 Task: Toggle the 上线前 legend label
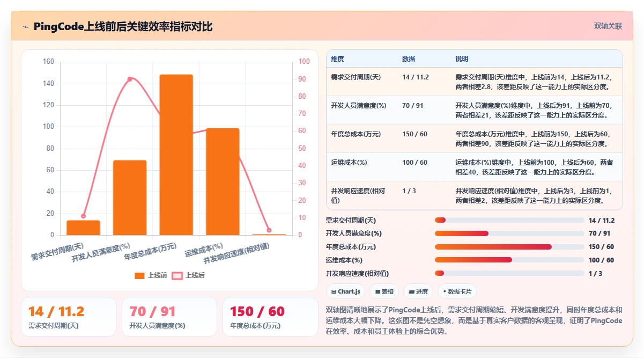158,275
